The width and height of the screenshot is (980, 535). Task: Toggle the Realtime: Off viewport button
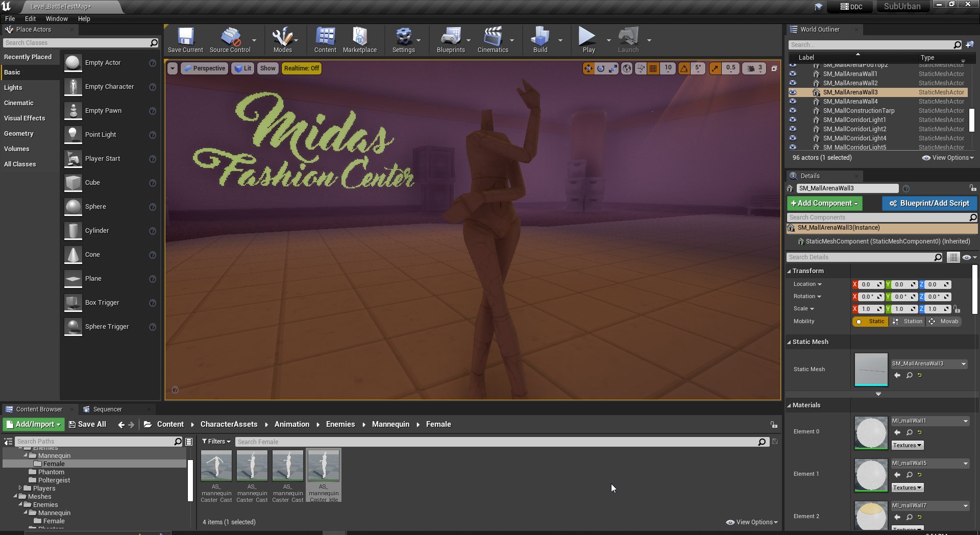[301, 68]
